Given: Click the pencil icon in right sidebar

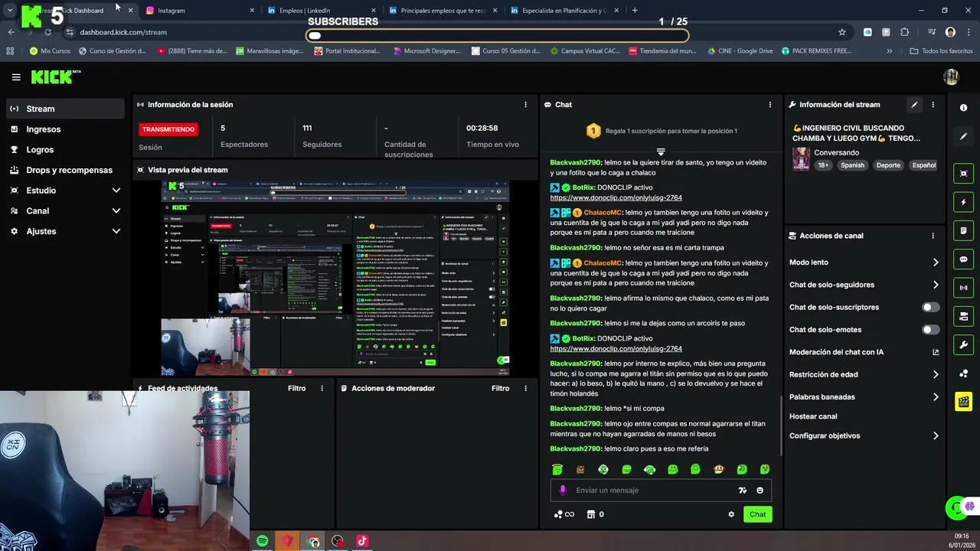Looking at the screenshot, I should 963,136.
